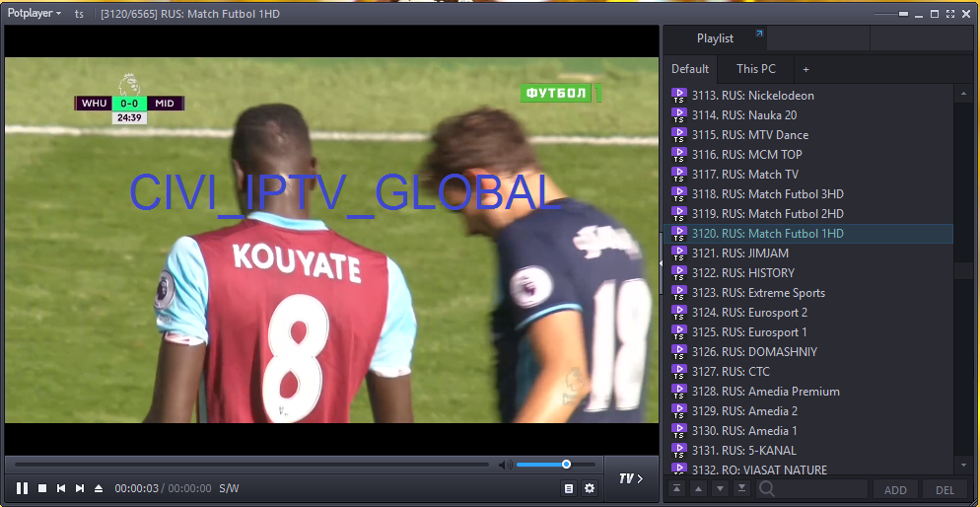The height and width of the screenshot is (507, 980).
Task: Open the control panel gear icon
Action: click(590, 488)
